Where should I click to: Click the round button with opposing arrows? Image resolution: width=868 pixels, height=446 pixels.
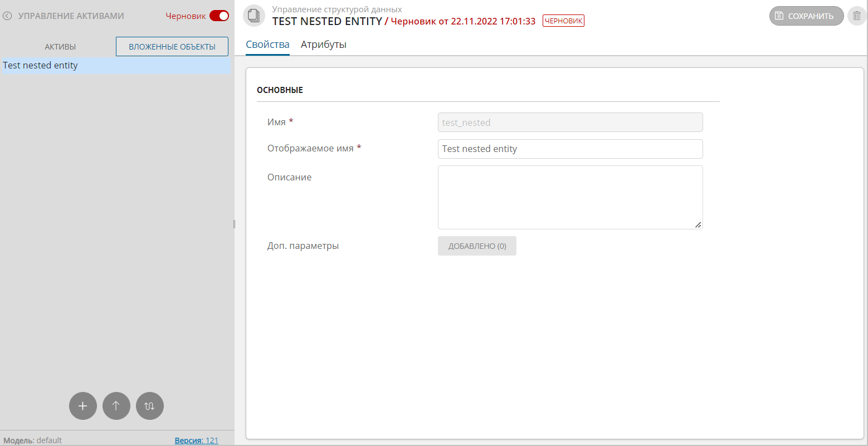coord(150,406)
